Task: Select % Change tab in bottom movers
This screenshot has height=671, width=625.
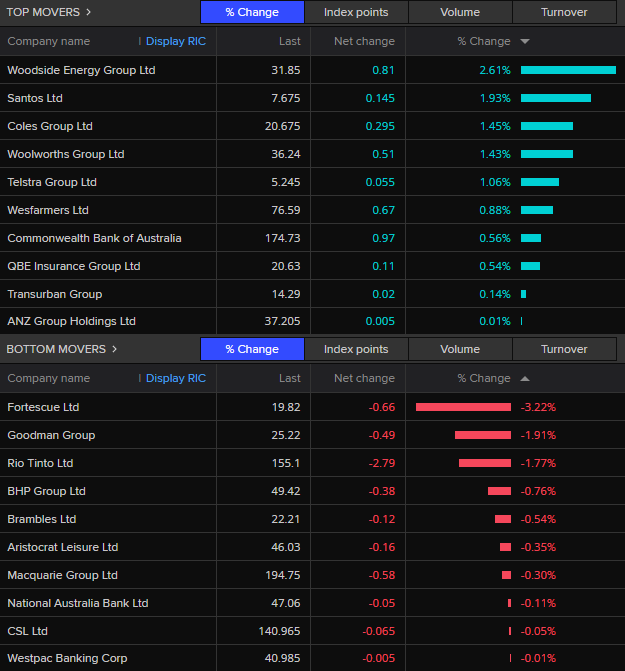Action: point(252,349)
